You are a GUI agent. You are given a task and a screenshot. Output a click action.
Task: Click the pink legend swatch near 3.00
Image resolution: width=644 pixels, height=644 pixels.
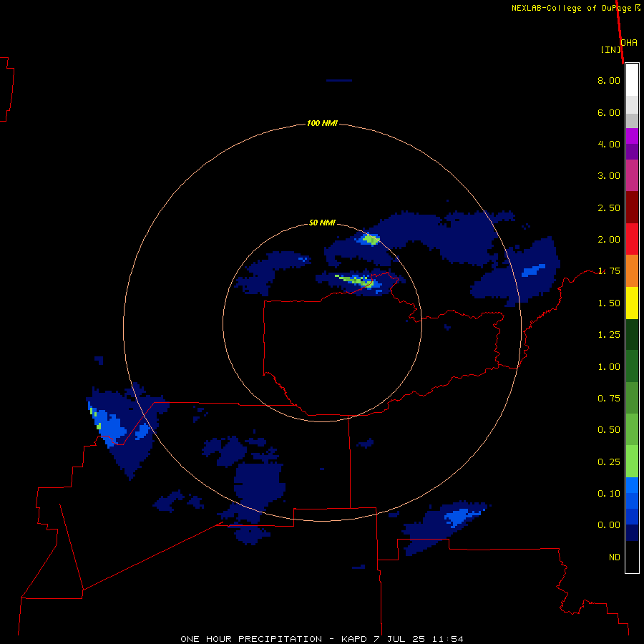(x=632, y=176)
